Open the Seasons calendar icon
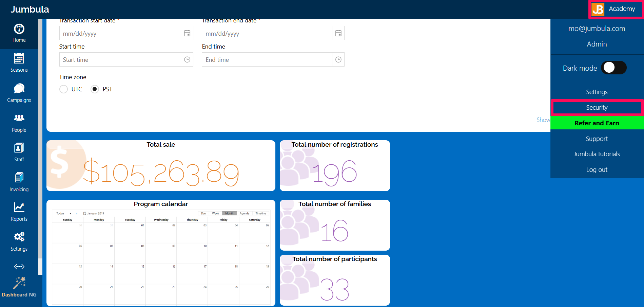This screenshot has width=644, height=307. [19, 59]
